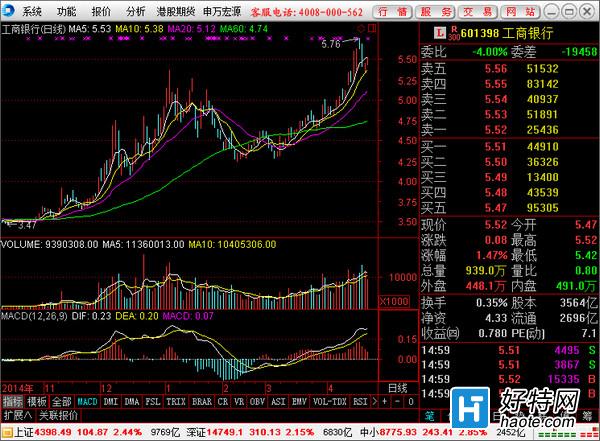This screenshot has height=441, width=600.
Task: Select the 指标 tab
Action: (13, 402)
